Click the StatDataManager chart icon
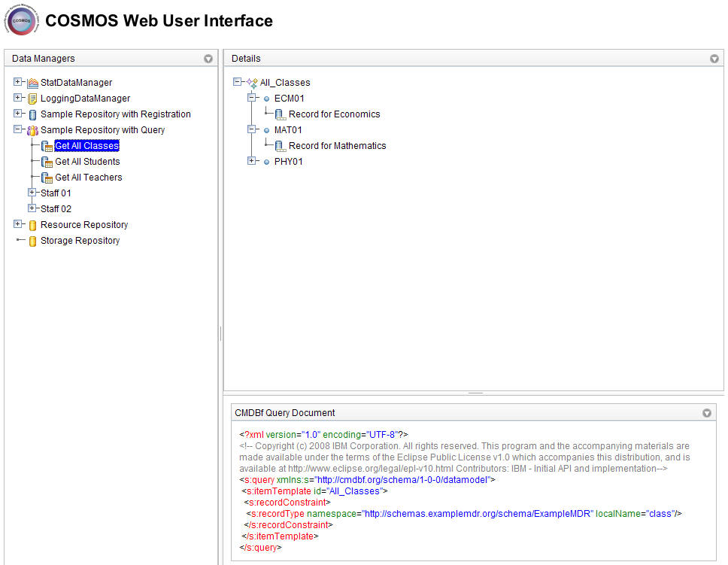728x565 pixels. (x=32, y=84)
